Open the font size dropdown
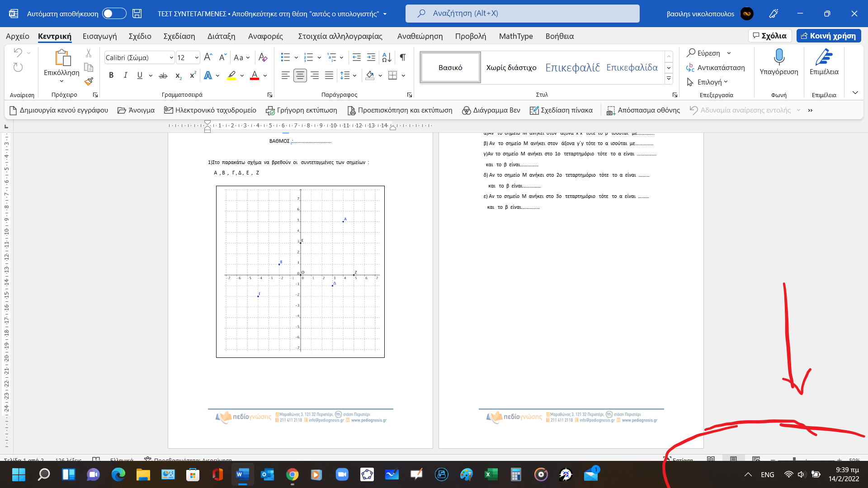The height and width of the screenshot is (488, 868). click(197, 57)
